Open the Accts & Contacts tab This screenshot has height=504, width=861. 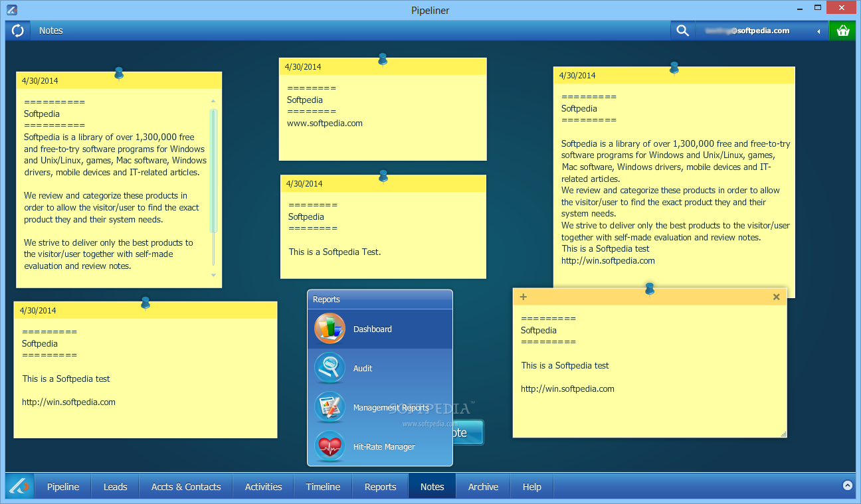click(186, 487)
